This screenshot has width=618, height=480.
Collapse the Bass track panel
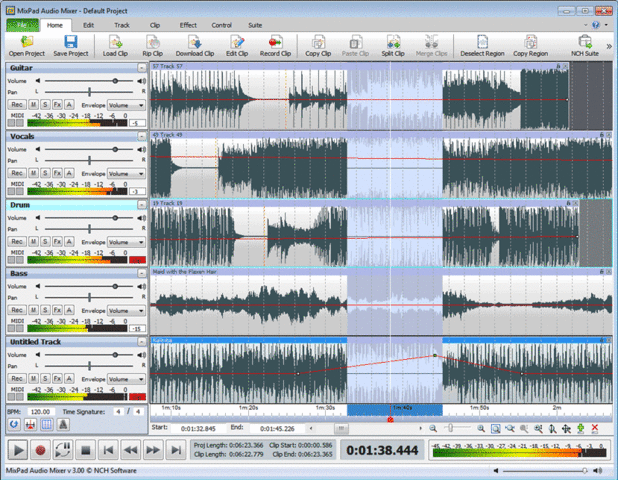[x=141, y=273]
